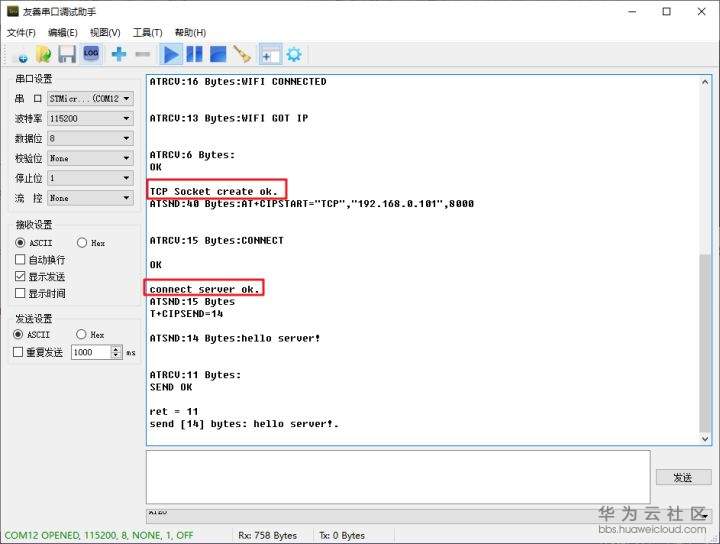Click 'ATRCV:13 Bytes:WIFI GOT IP' line
The height and width of the screenshot is (544, 720).
[229, 118]
